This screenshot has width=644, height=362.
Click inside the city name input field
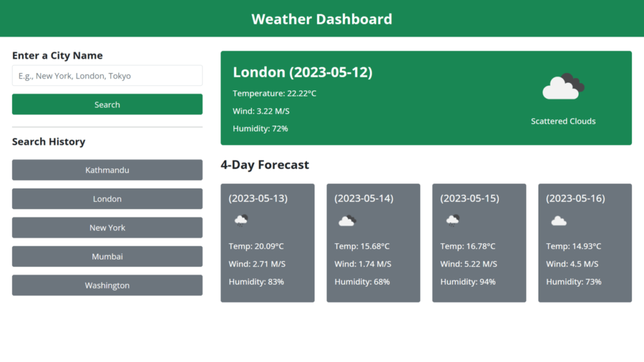[x=107, y=75]
